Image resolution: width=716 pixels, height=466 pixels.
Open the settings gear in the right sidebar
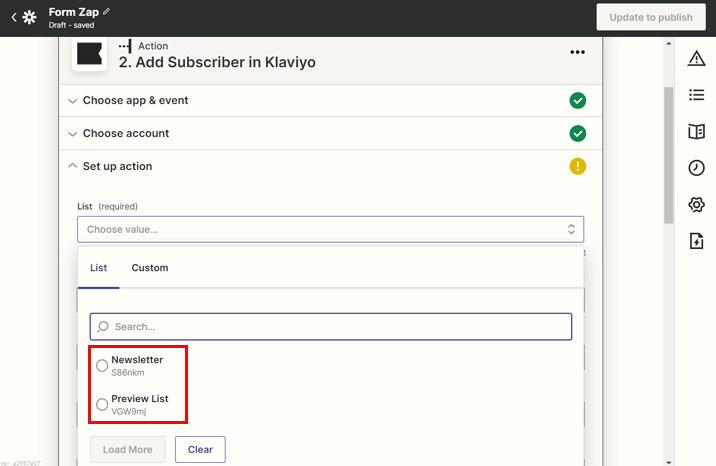(696, 205)
